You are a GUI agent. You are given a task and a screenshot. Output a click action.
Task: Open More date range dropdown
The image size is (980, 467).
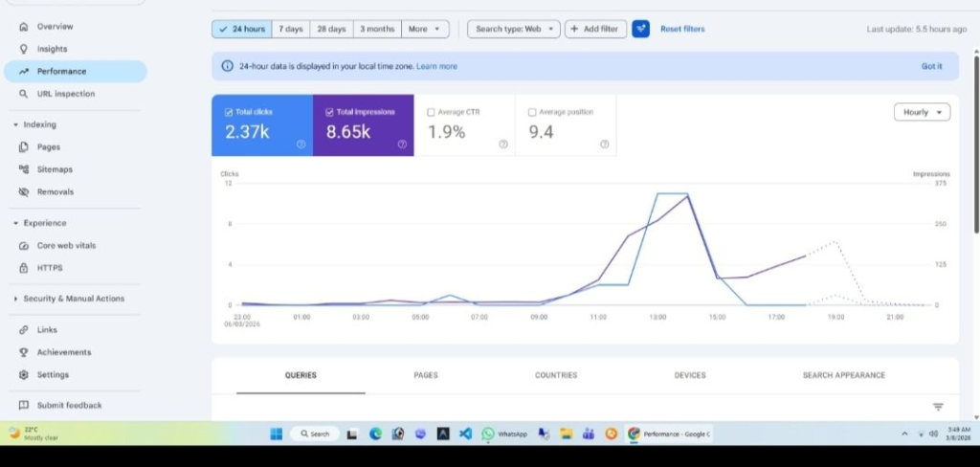[x=425, y=29]
